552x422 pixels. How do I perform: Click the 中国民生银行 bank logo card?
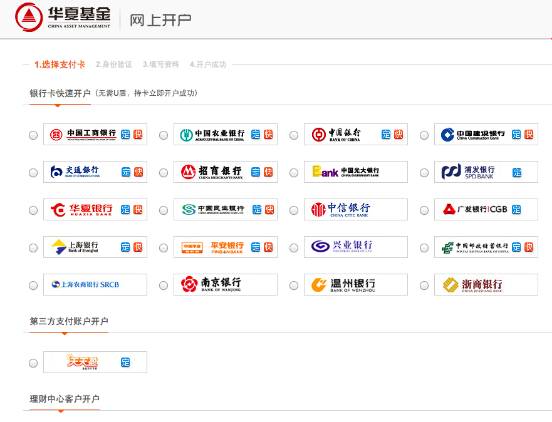click(x=225, y=209)
